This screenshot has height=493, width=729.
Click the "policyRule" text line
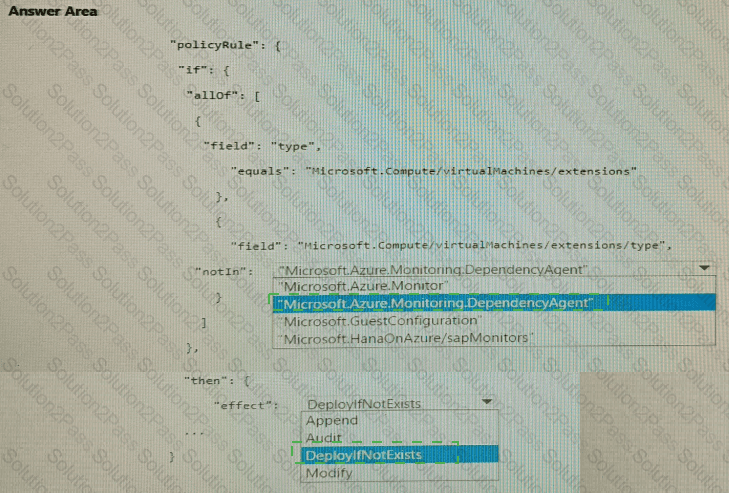pos(225,46)
